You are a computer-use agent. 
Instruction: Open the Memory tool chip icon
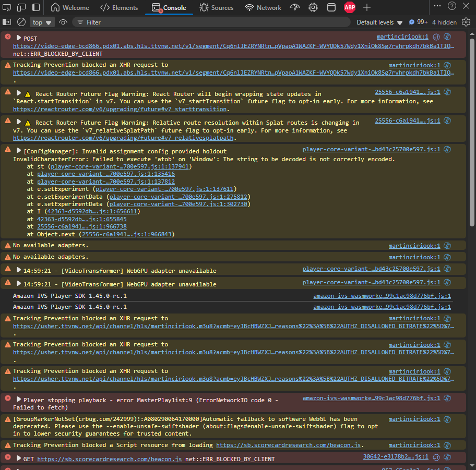click(x=313, y=7)
